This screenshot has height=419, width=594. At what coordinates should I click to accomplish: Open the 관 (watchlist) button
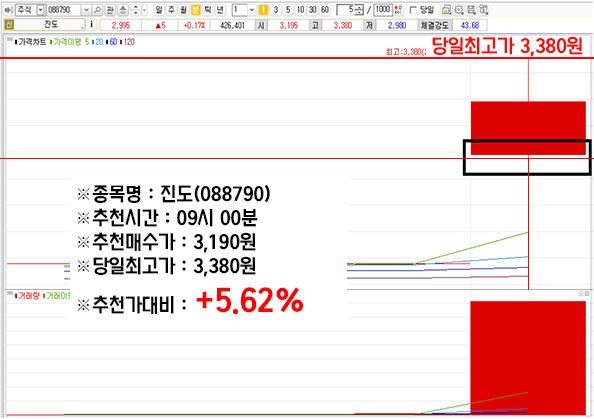(x=110, y=10)
